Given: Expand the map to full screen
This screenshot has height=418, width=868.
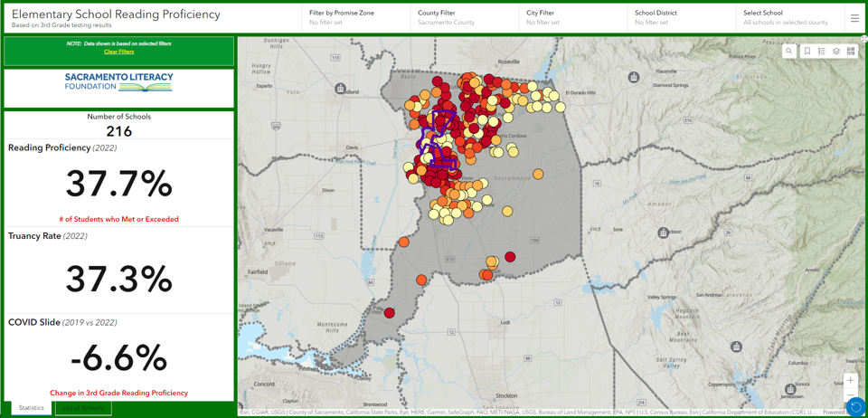Looking at the screenshot, I should (x=863, y=39).
